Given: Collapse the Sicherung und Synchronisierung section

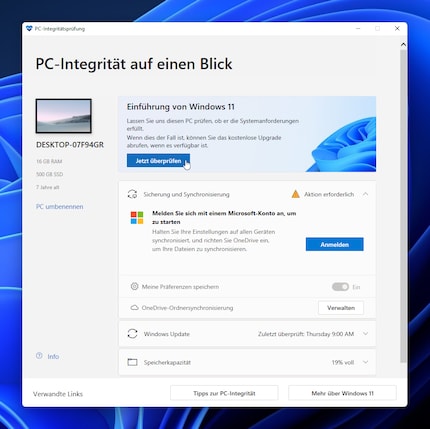Looking at the screenshot, I should click(x=366, y=194).
